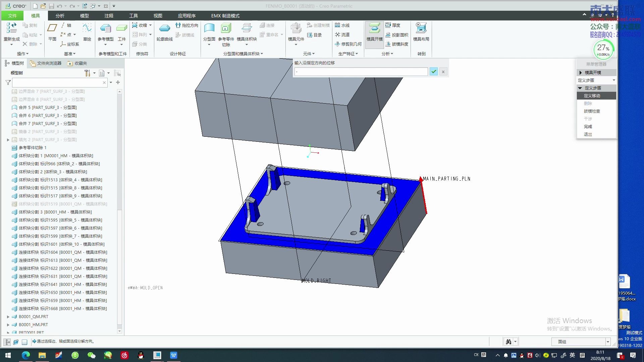Cancel displacement input with X button
This screenshot has width=644, height=362.
[x=443, y=72]
